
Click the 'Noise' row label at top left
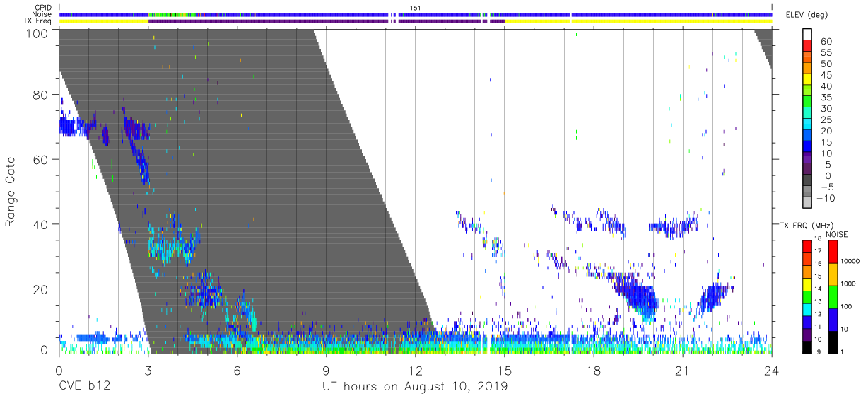coord(42,14)
